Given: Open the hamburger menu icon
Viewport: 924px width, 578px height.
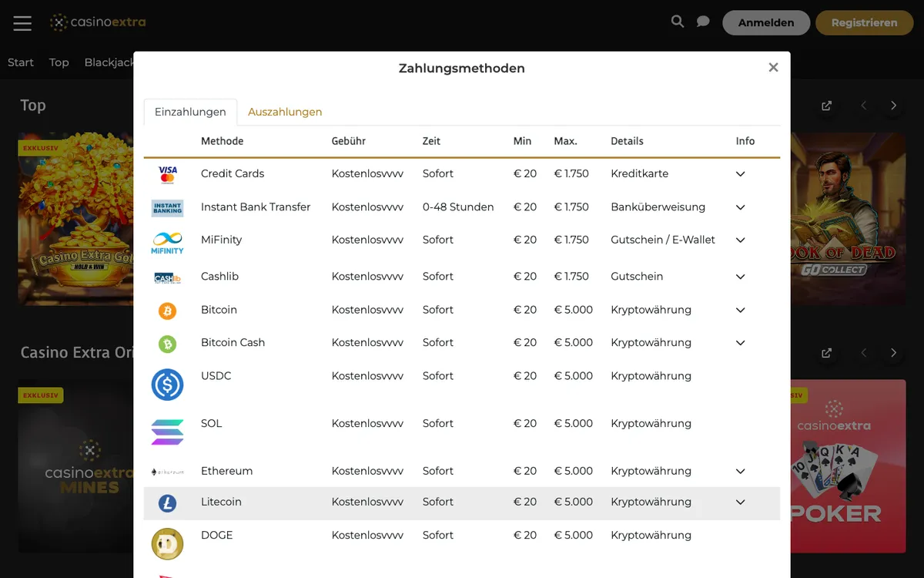Looking at the screenshot, I should 22,23.
